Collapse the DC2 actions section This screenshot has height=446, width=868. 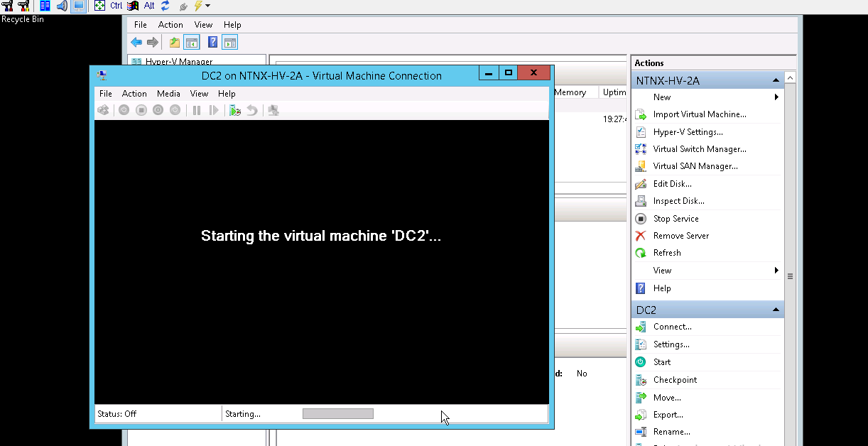tap(775, 310)
